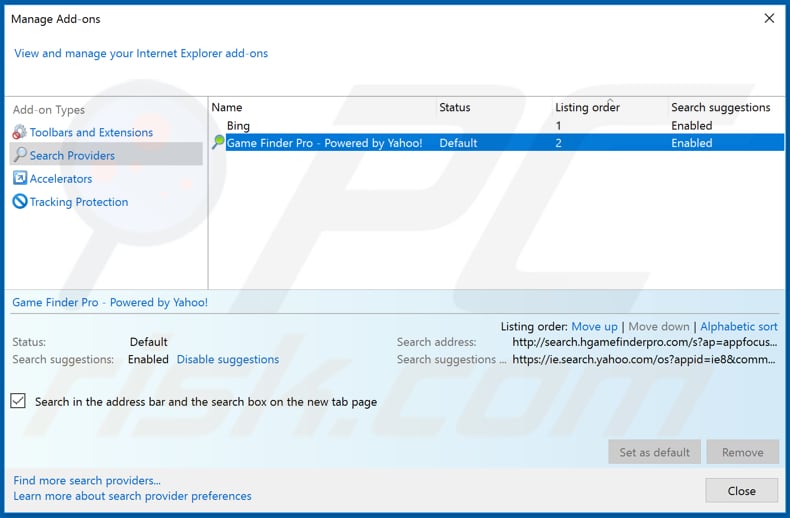Click the Tracking Protection blocked icon
Viewport: 790px width, 518px height.
point(20,202)
